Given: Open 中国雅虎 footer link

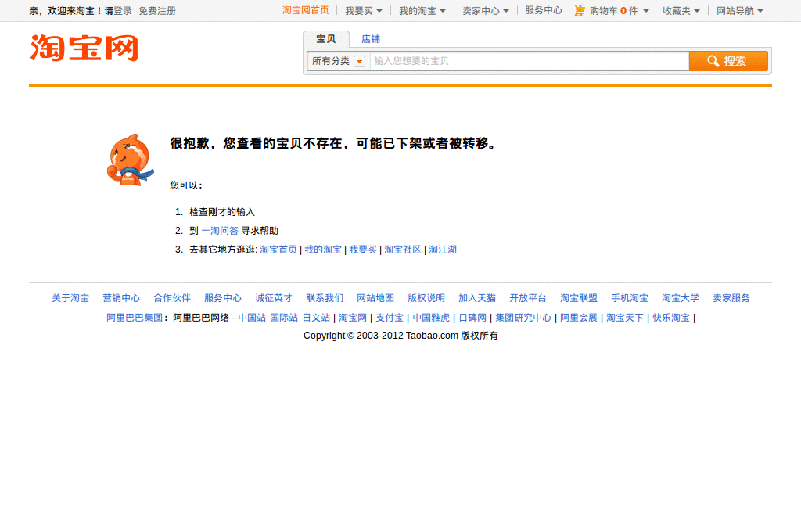Looking at the screenshot, I should [431, 318].
